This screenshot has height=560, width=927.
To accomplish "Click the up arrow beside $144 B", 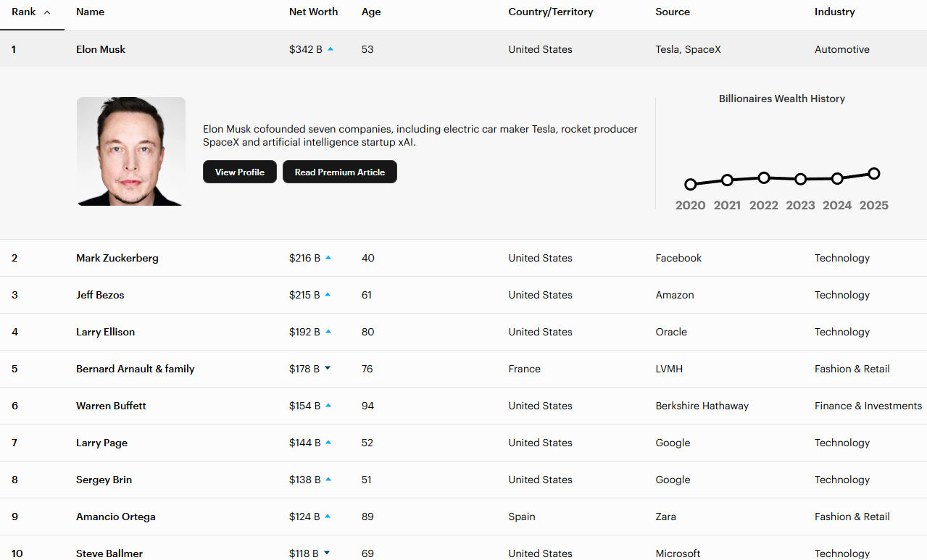I will pyautogui.click(x=328, y=443).
